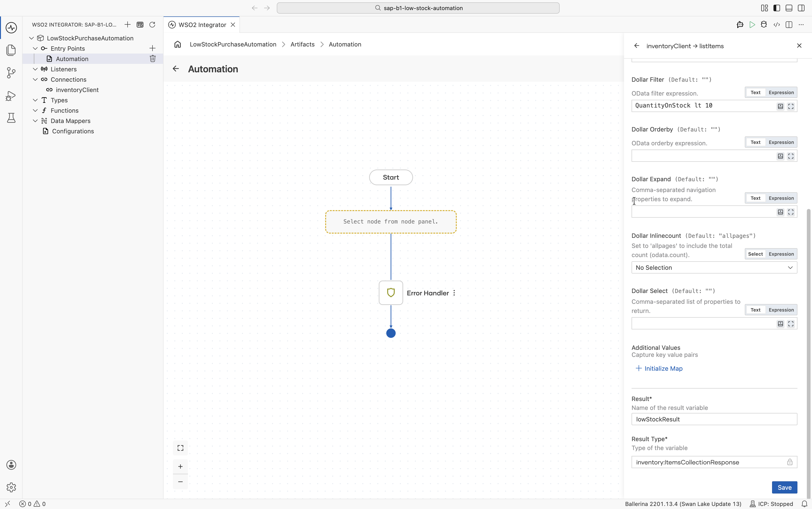Save the listItems node configuration
The image size is (812, 509).
[x=784, y=487]
